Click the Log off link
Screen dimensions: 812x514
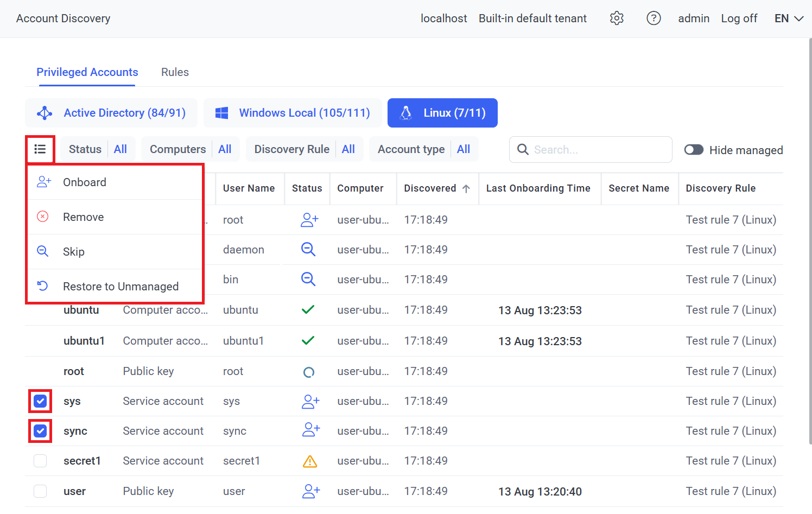pos(739,18)
